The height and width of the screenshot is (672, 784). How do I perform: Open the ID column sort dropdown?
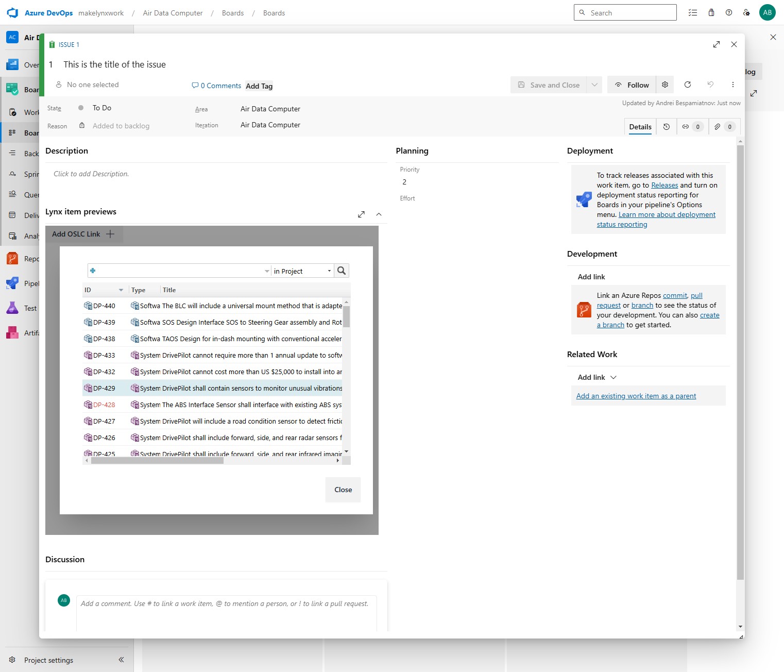[x=121, y=290]
